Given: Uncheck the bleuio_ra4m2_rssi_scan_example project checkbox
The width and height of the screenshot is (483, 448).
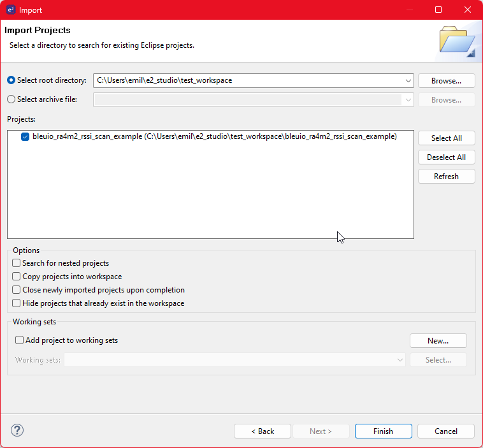Looking at the screenshot, I should (25, 137).
